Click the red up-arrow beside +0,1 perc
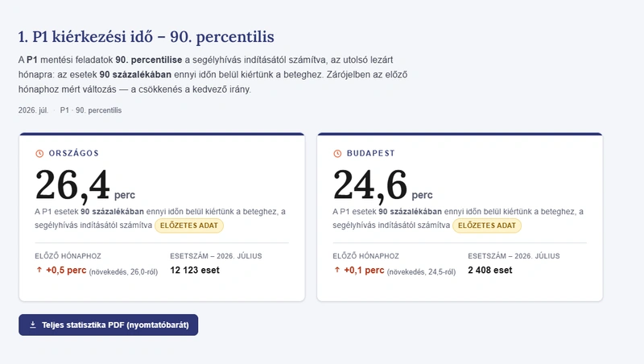 (x=336, y=270)
